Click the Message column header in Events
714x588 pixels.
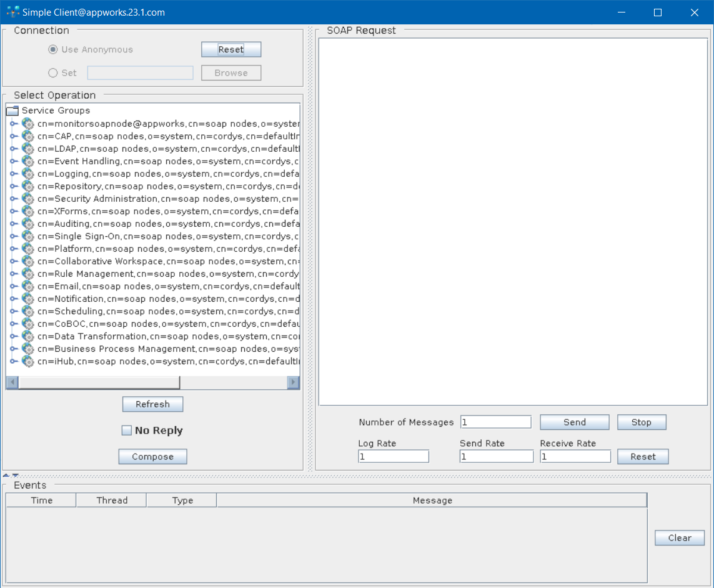(432, 500)
